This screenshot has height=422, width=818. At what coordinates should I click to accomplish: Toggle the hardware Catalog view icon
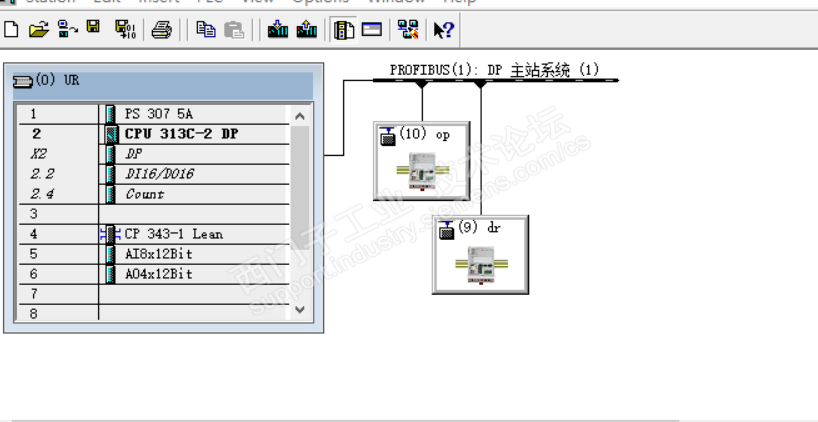[344, 29]
